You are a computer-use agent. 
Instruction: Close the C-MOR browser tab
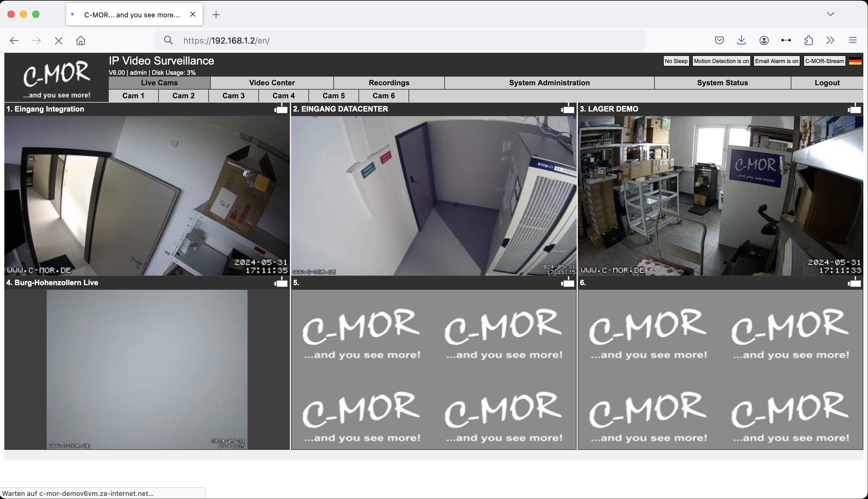tap(193, 15)
